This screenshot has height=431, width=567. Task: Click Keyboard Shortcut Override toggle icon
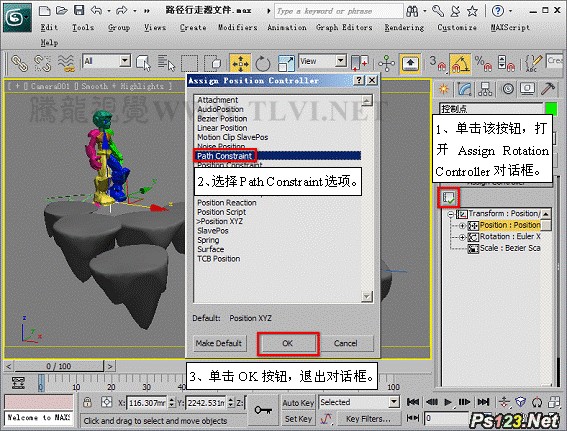pos(410,63)
